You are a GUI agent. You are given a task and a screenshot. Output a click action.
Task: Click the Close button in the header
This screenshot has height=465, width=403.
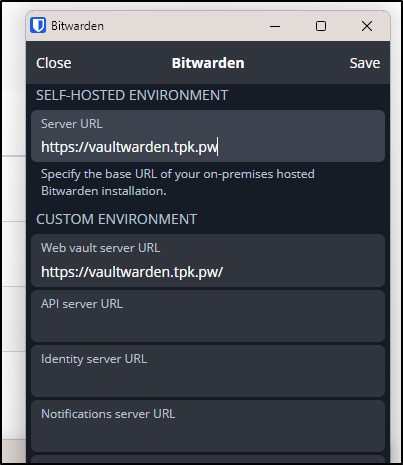[x=54, y=63]
